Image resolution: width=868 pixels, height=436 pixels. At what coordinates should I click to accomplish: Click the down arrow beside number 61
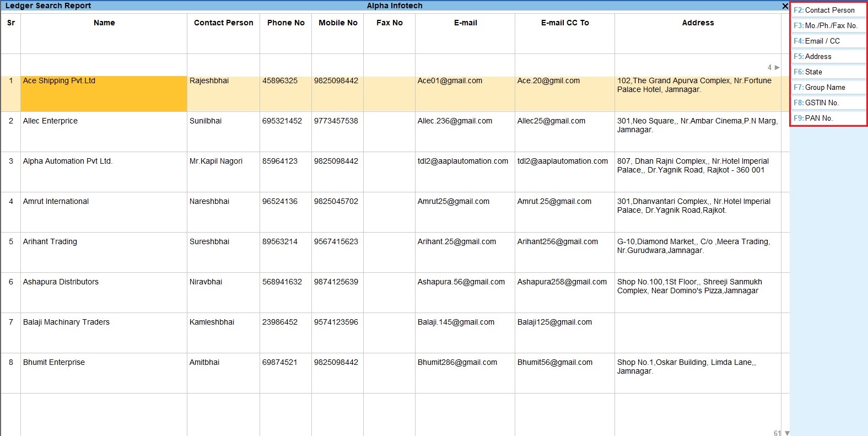click(x=787, y=433)
